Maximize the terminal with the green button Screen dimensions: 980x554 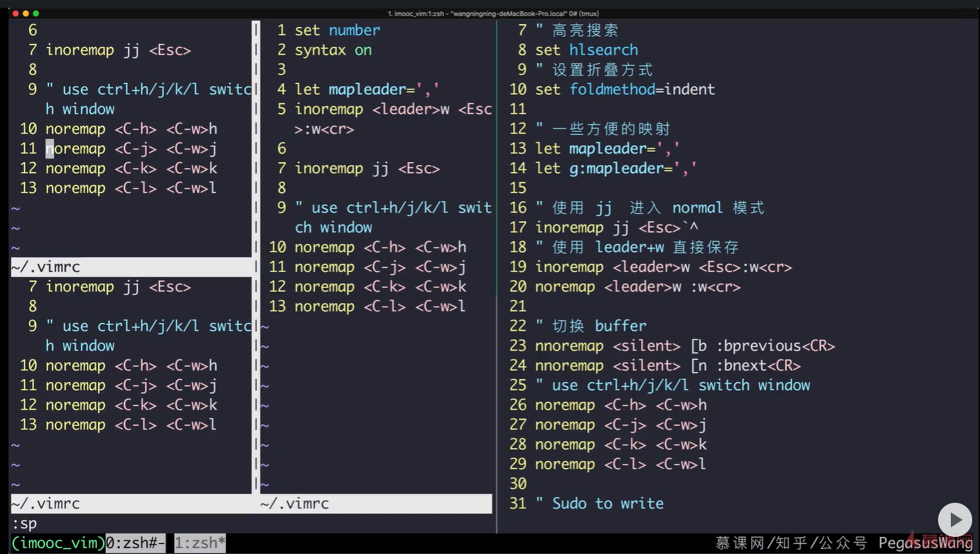coord(36,14)
